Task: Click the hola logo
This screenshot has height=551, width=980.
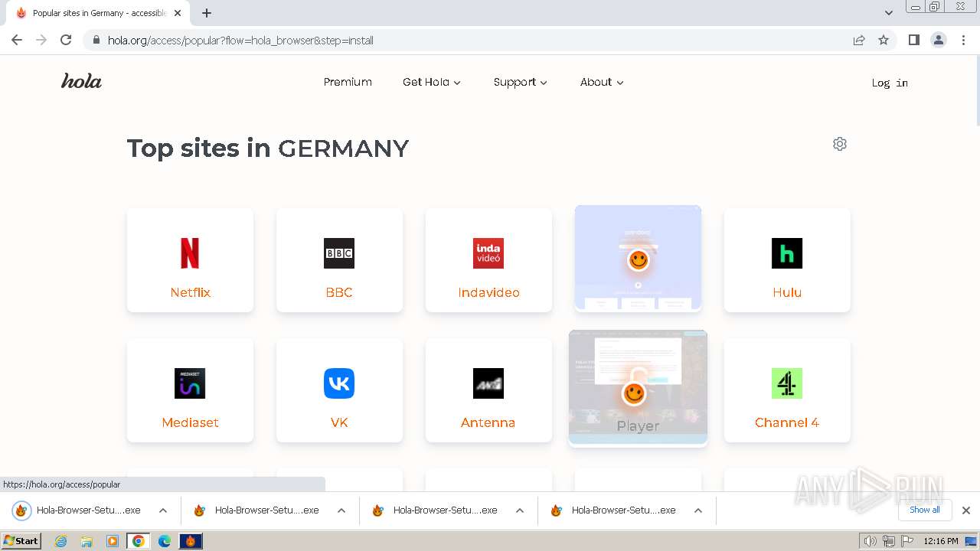Action: pos(81,81)
